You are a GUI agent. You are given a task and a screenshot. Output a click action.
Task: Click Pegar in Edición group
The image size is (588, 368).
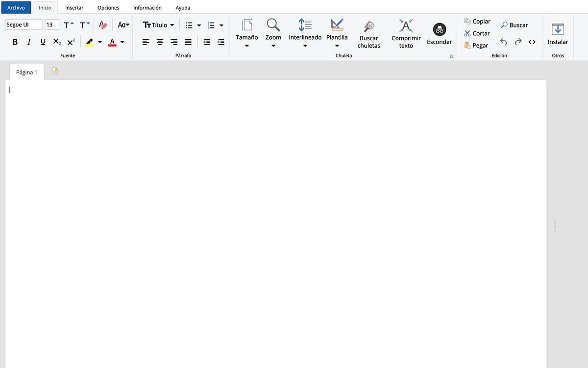pos(476,45)
